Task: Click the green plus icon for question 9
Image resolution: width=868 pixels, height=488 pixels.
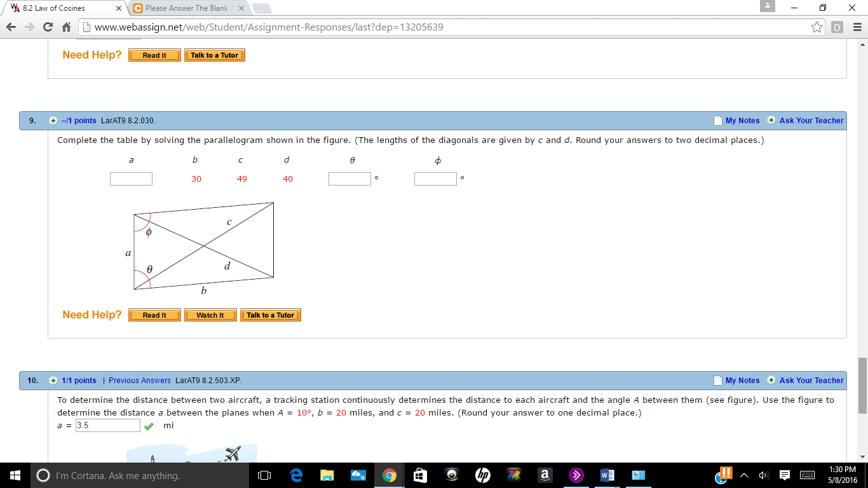Action: 54,121
